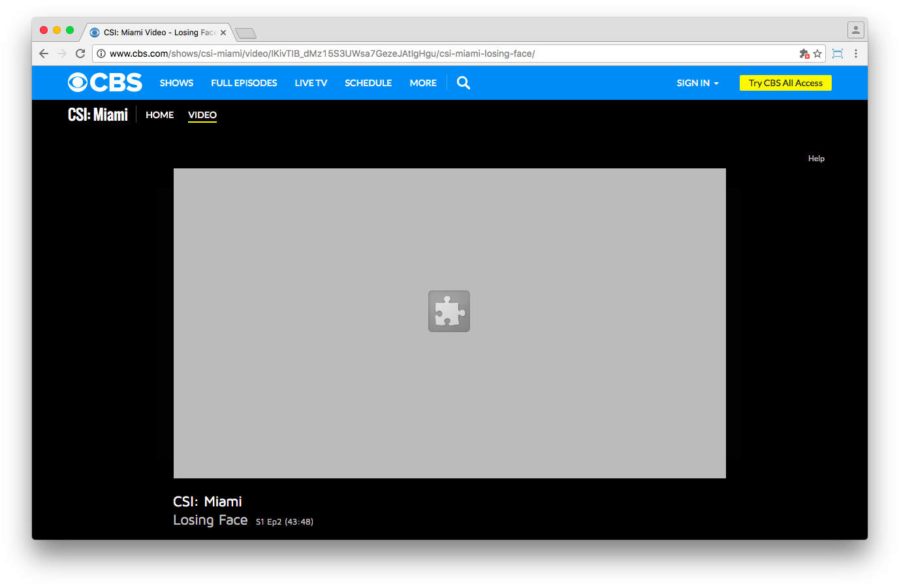899x588 pixels.
Task: Open the Chrome three-dot menu
Action: click(x=856, y=54)
